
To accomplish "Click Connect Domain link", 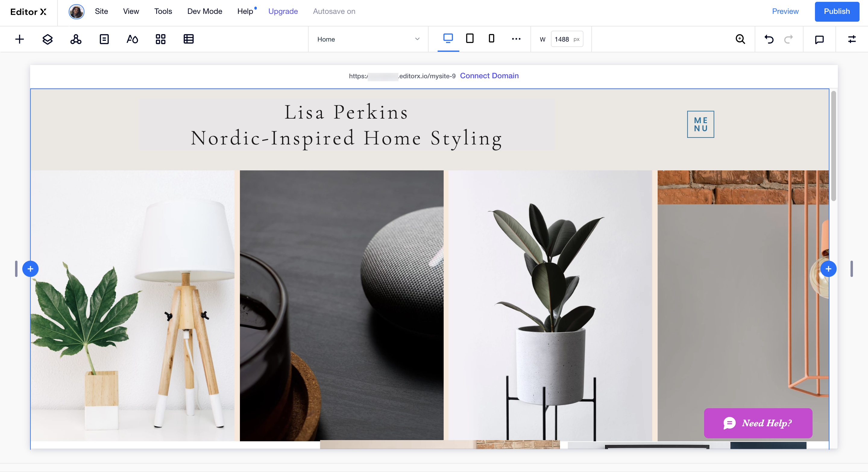I will pos(489,75).
